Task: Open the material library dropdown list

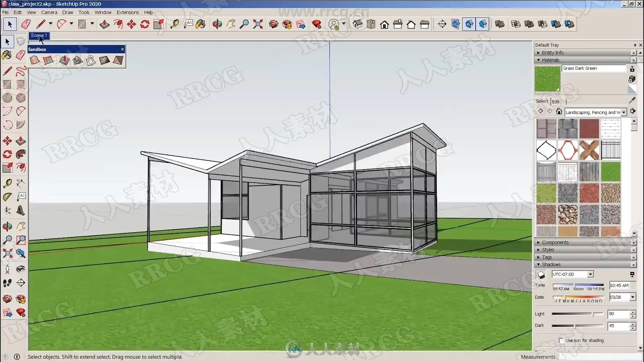Action: 624,113
